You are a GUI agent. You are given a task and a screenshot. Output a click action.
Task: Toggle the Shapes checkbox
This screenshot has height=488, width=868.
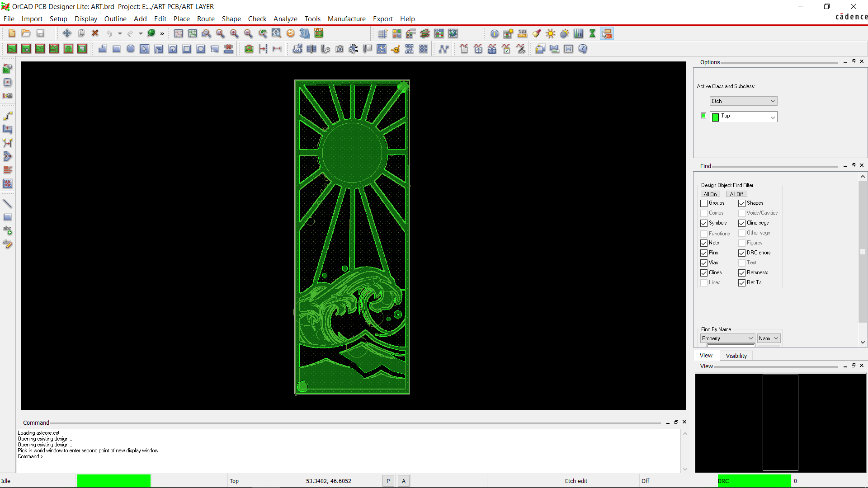(742, 203)
